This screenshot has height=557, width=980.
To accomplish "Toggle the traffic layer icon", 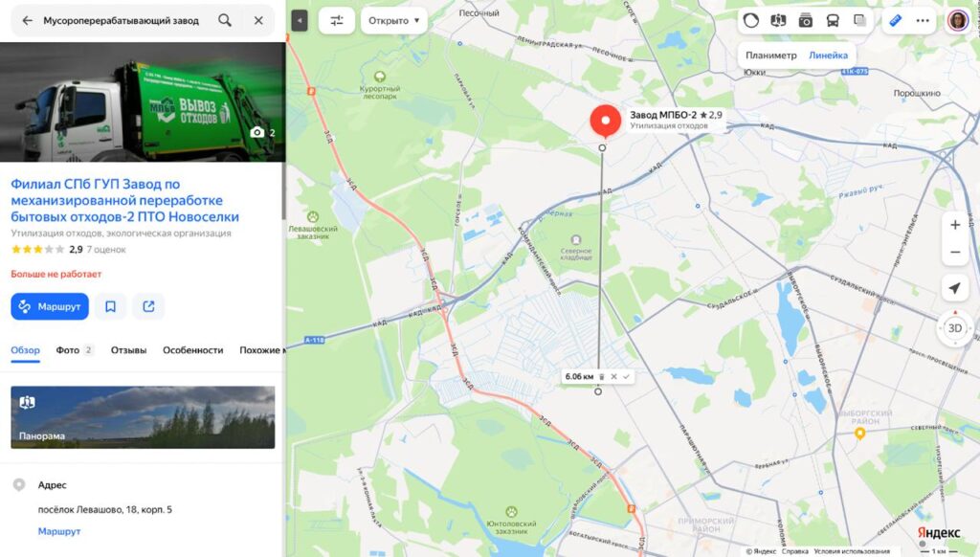I will click(x=751, y=21).
